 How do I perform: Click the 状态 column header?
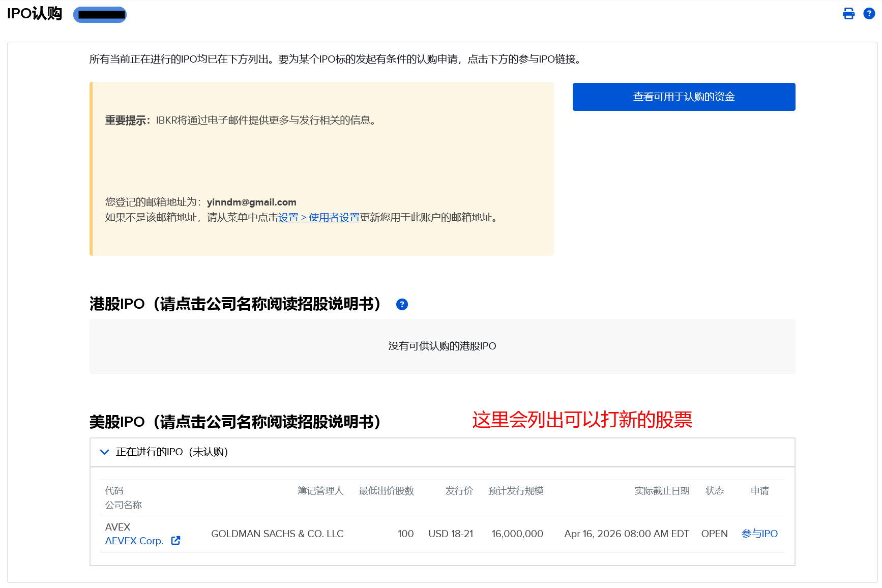(714, 490)
